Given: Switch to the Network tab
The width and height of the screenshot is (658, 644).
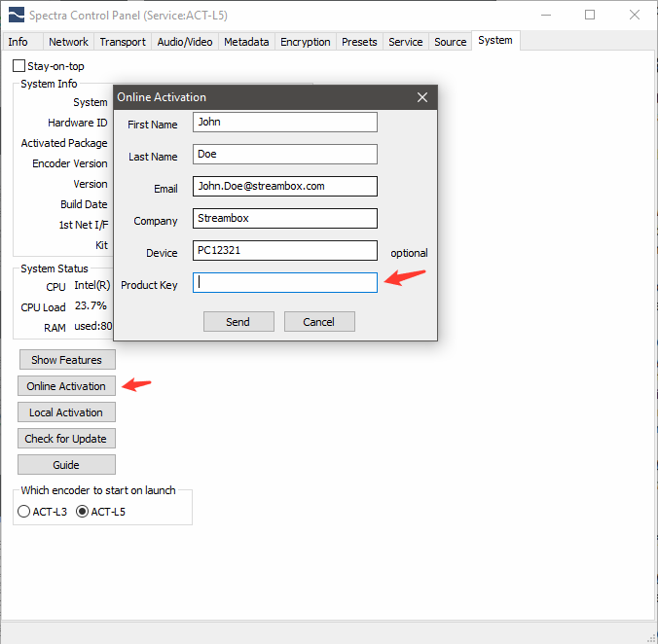Looking at the screenshot, I should point(68,42).
